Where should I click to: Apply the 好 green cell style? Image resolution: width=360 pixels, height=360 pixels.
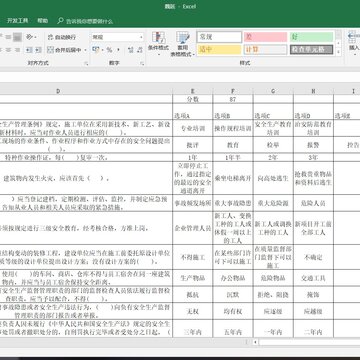coord(311,37)
